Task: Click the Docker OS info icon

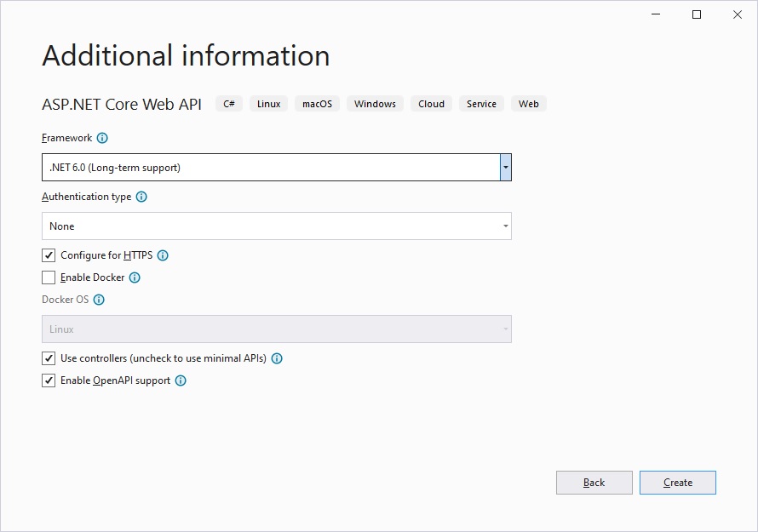Action: coord(99,300)
